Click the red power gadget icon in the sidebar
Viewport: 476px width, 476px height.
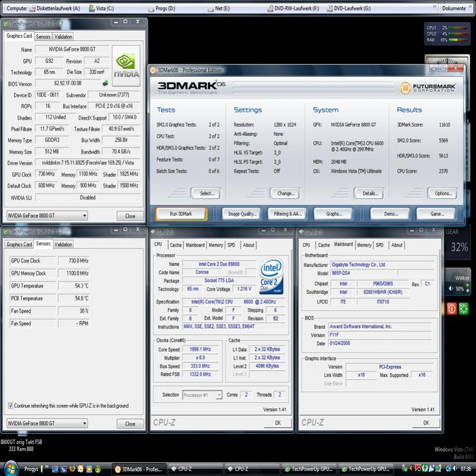point(452,309)
